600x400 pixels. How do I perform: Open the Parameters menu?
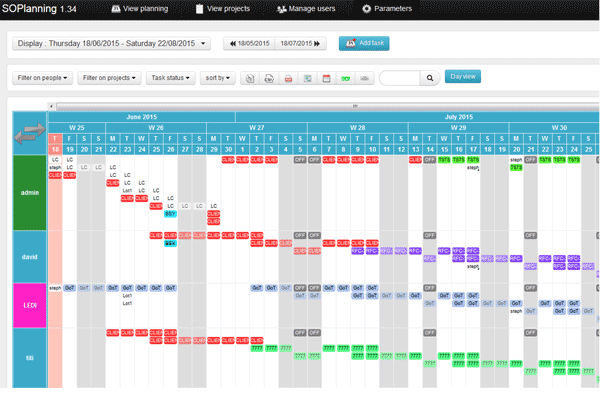click(386, 9)
